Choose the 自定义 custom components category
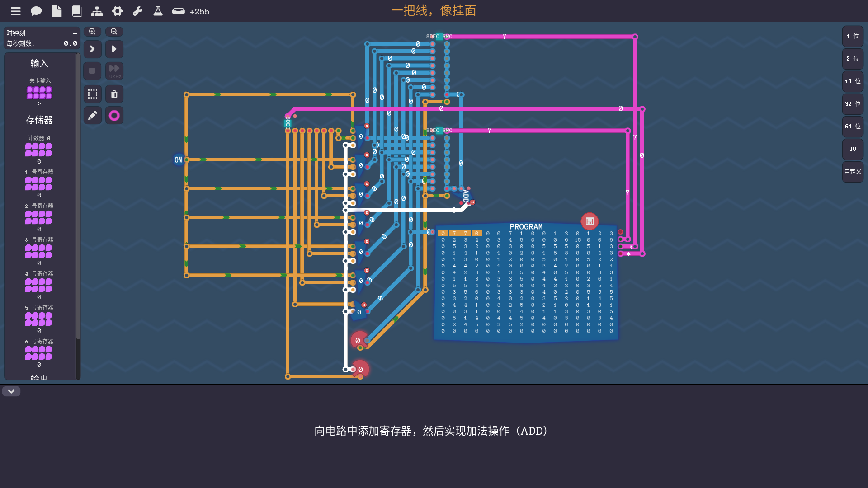Viewport: 868px width, 488px height. pos(853,172)
